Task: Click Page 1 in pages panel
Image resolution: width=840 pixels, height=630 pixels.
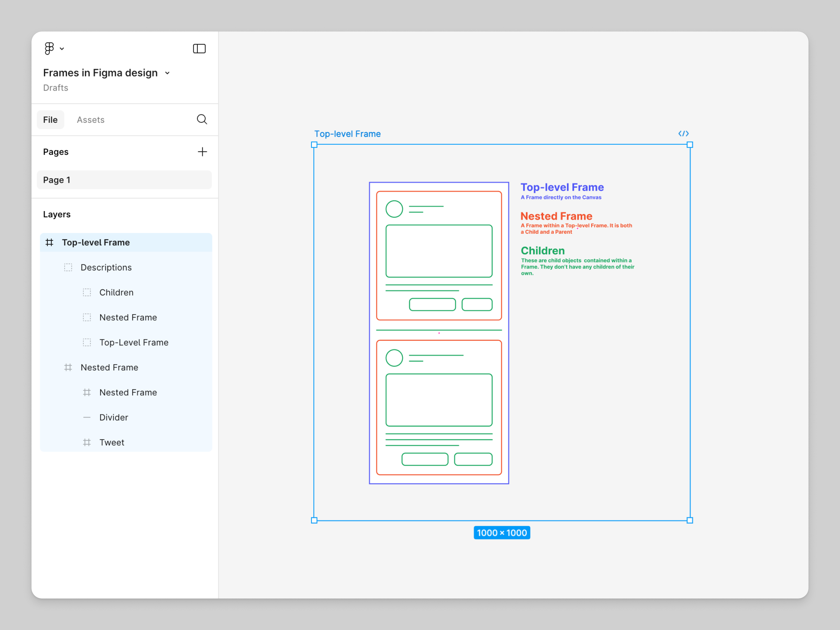Action: click(x=125, y=179)
